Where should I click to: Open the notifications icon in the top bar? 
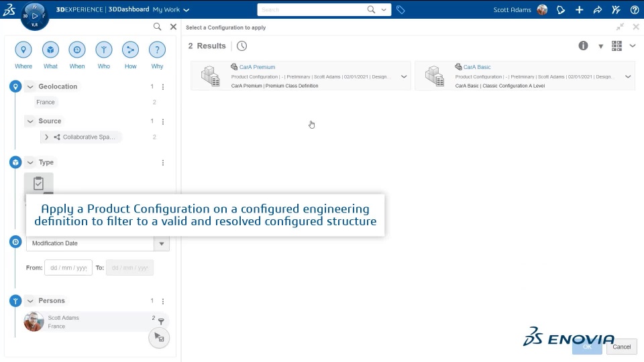561,9
